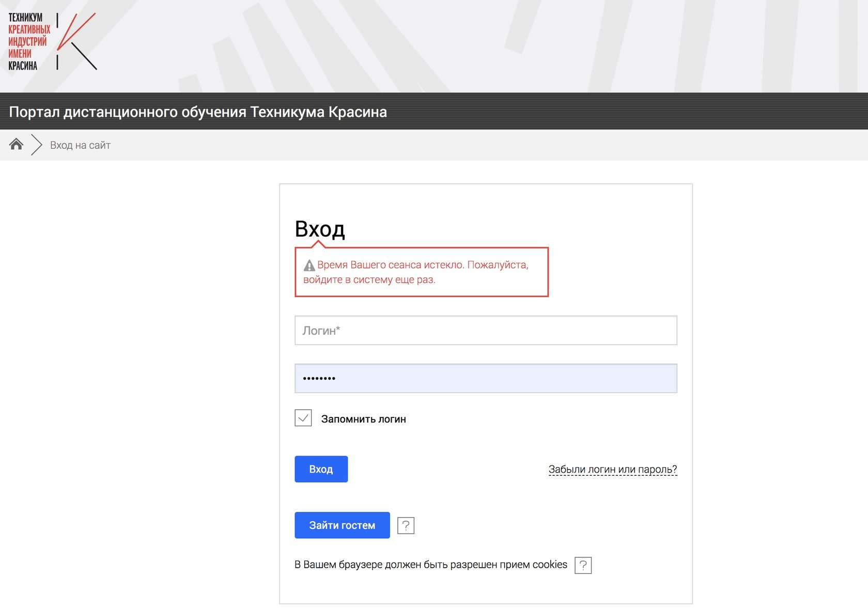Click the home icon in the breadcrumb

[17, 145]
